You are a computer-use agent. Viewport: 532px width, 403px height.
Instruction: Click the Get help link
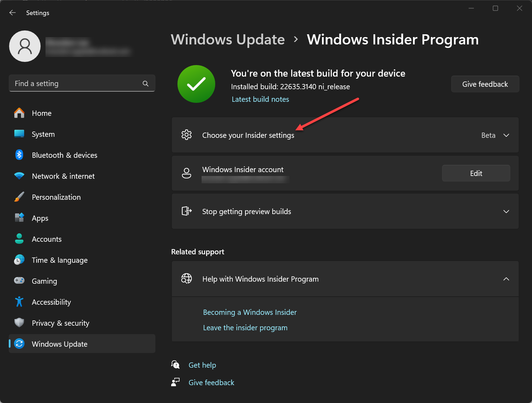tap(202, 365)
